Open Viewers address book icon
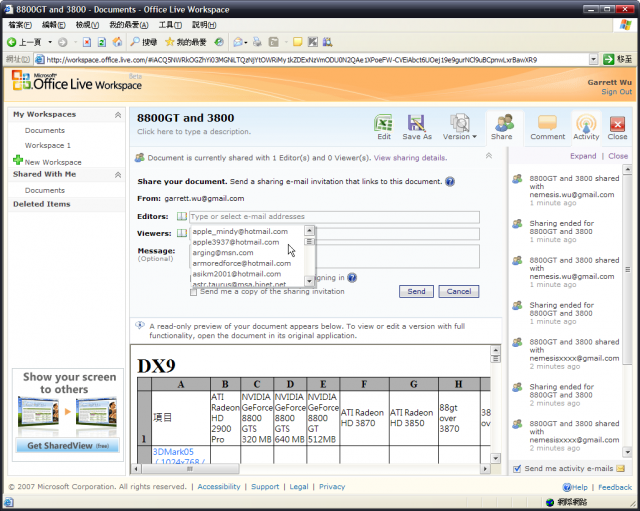 tap(182, 233)
